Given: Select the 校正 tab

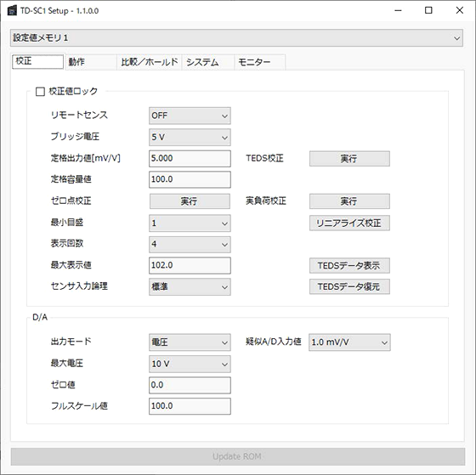Looking at the screenshot, I should pyautogui.click(x=37, y=62).
